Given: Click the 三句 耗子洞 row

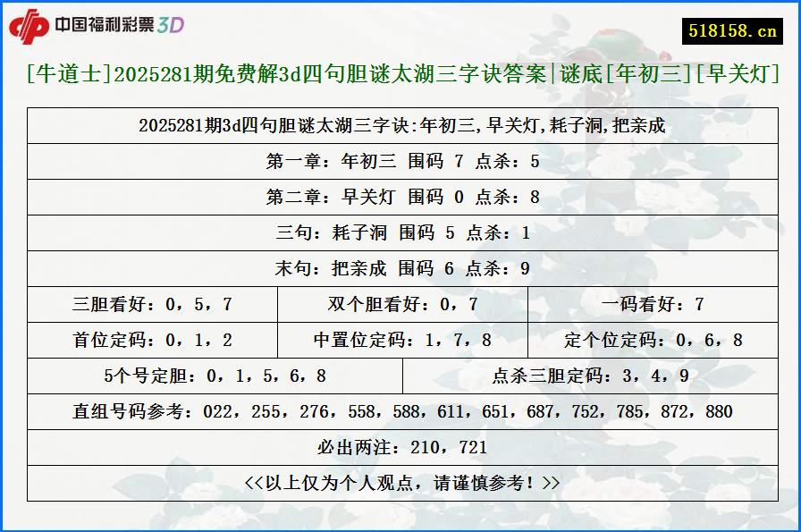Looking at the screenshot, I should [400, 232].
